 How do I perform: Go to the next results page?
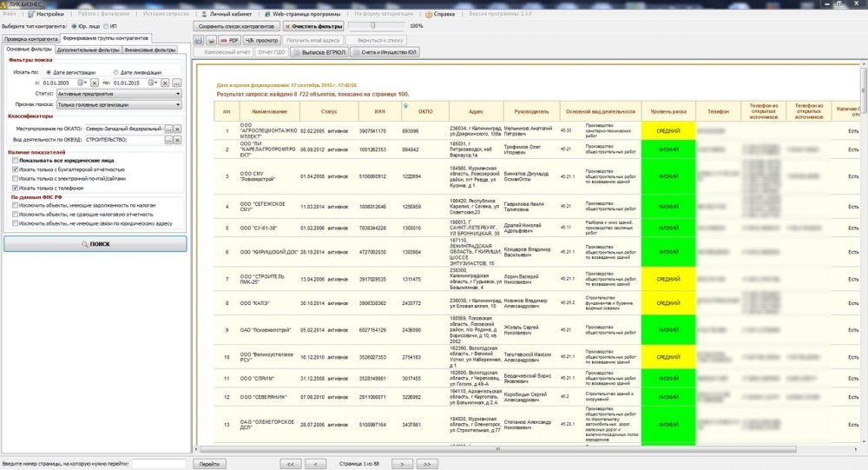402,464
